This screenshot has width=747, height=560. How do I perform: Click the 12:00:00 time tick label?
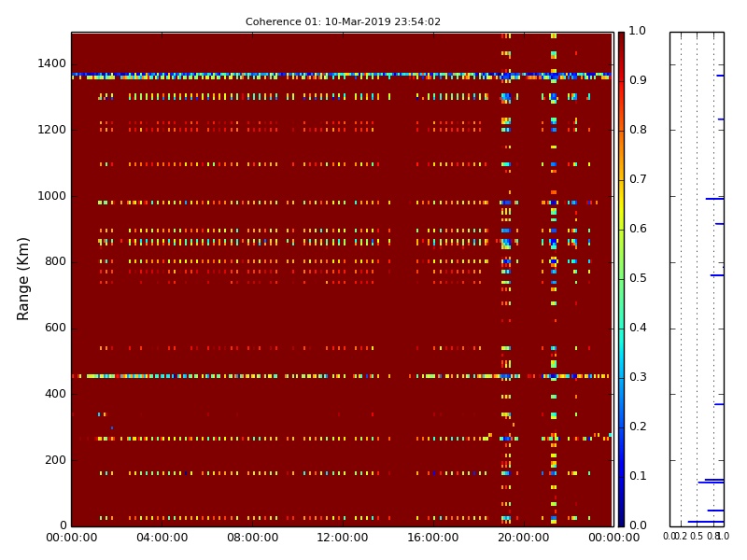[x=343, y=538]
